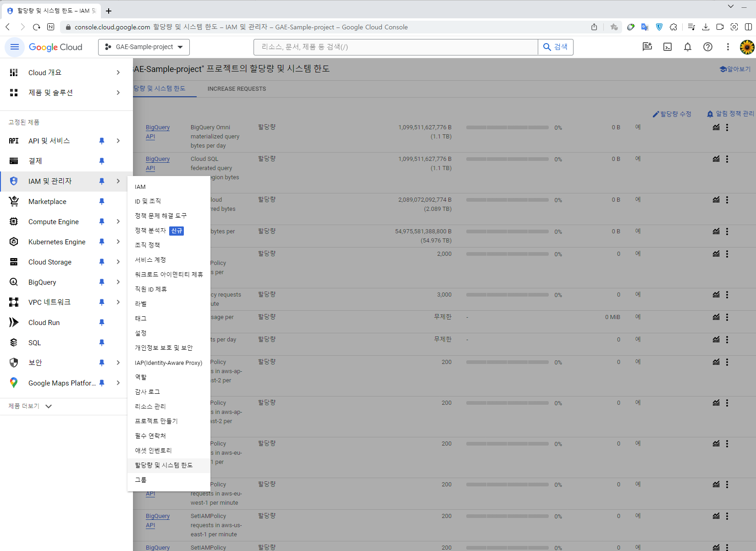Select 서비스 계정 in the submenu
756x551 pixels.
coord(169,260)
